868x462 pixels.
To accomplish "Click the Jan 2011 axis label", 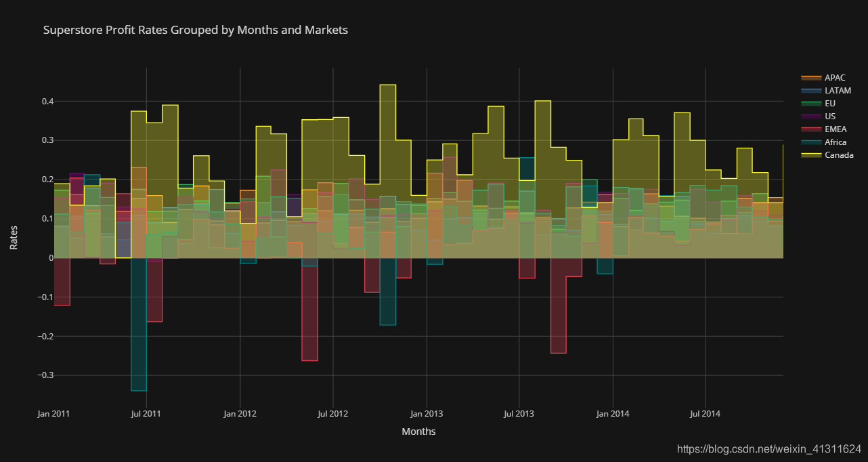I will click(53, 413).
